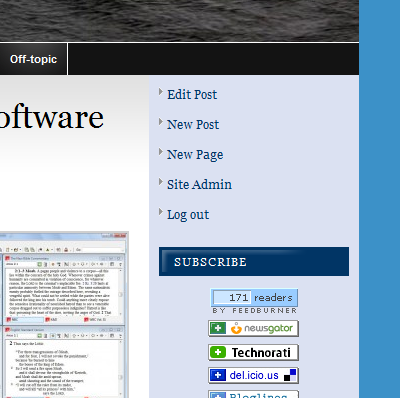Click the SUBSCRIBE section header
Viewport: 400px width, 398px height.
[254, 262]
